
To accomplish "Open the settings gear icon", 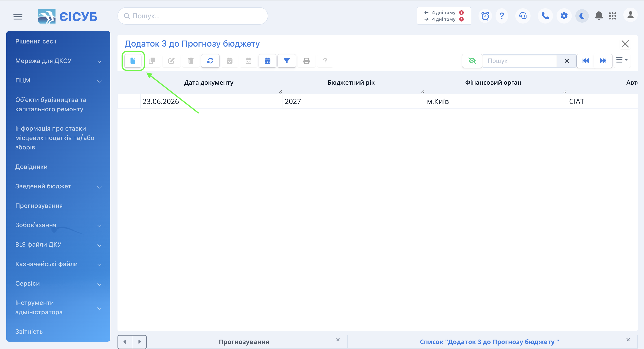I will coord(564,16).
